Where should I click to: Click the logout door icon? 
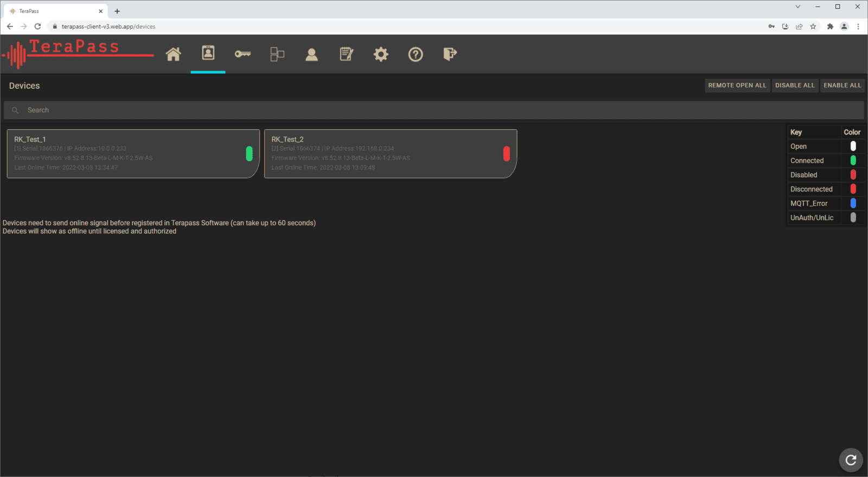450,54
